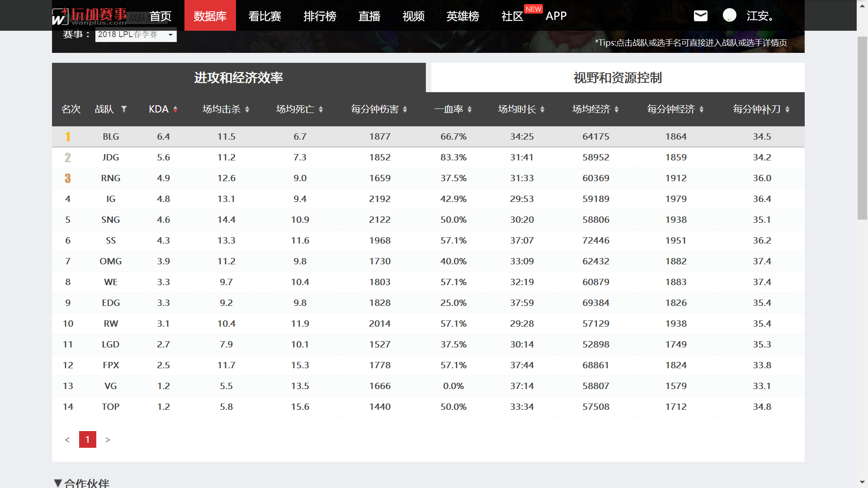This screenshot has height=488, width=868.
Task: Click JDG's 一血率 value 83.3%
Action: tap(453, 157)
